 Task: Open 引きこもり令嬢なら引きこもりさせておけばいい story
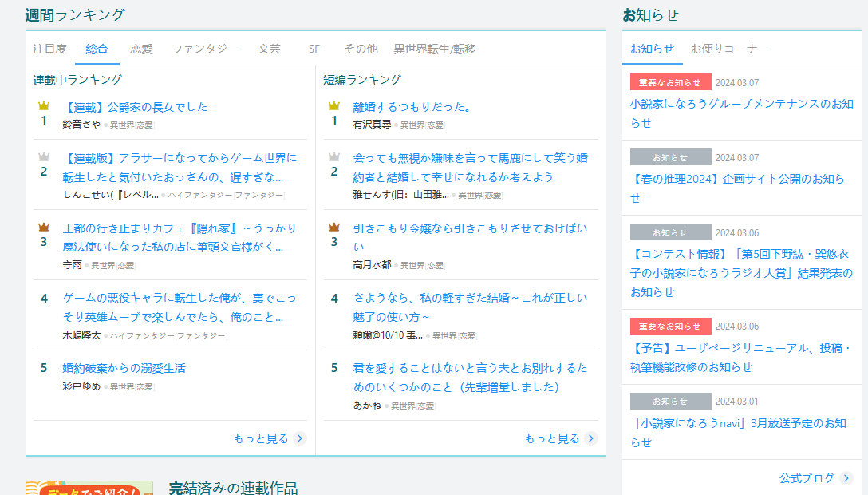471,238
